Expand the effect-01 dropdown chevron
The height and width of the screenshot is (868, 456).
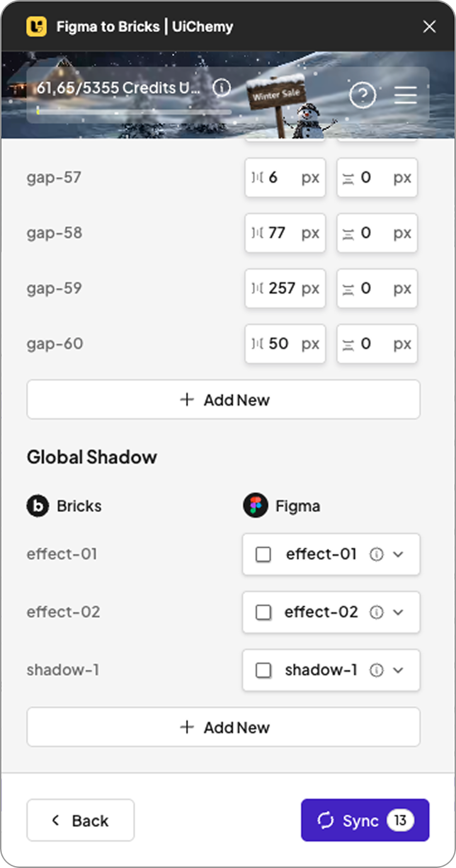click(x=398, y=554)
